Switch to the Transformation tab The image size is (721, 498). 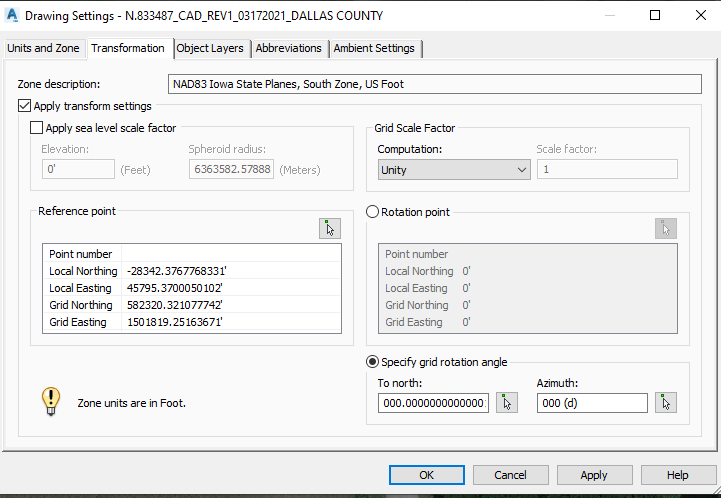point(128,48)
